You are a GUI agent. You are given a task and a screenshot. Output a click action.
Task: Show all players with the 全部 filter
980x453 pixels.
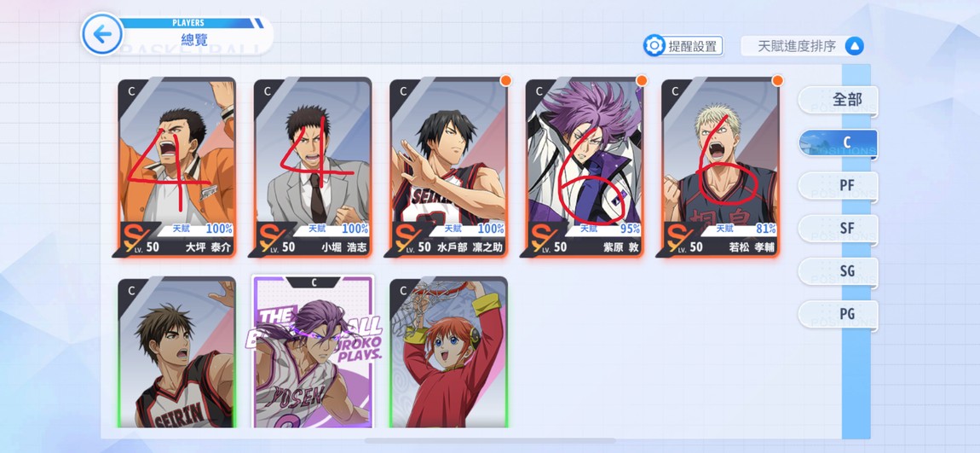[x=839, y=100]
